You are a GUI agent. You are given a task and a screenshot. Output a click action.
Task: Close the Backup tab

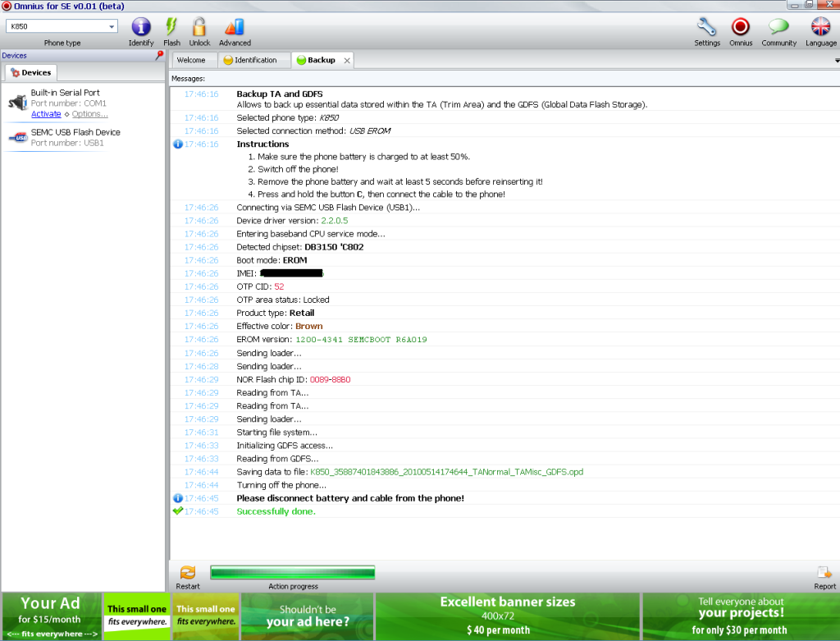point(347,61)
